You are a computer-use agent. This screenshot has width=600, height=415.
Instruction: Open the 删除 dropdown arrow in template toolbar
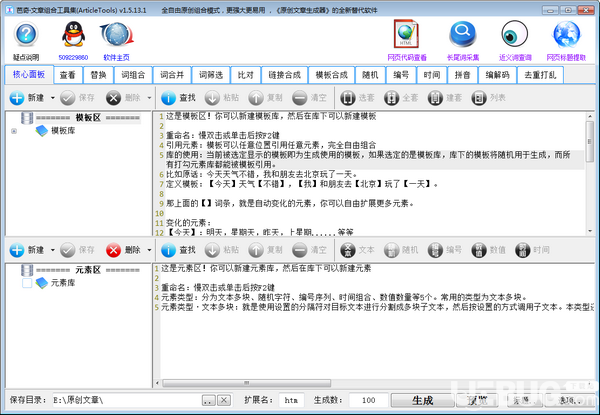click(149, 98)
